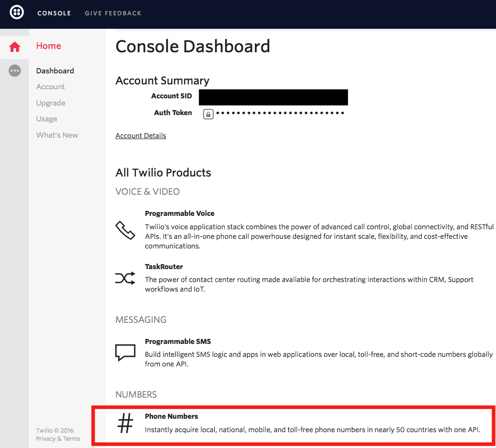Open What's New in the sidebar
This screenshot has height=448, width=496.
coord(57,135)
